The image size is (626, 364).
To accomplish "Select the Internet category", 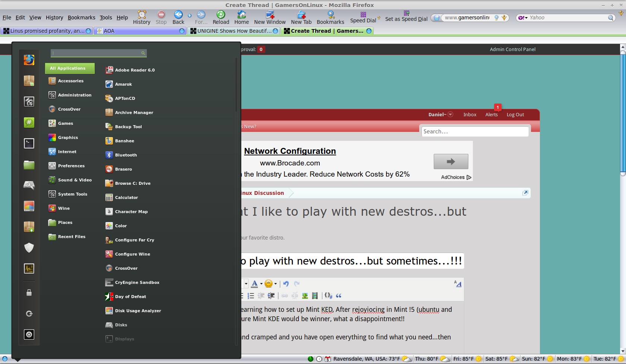I will point(62,152).
